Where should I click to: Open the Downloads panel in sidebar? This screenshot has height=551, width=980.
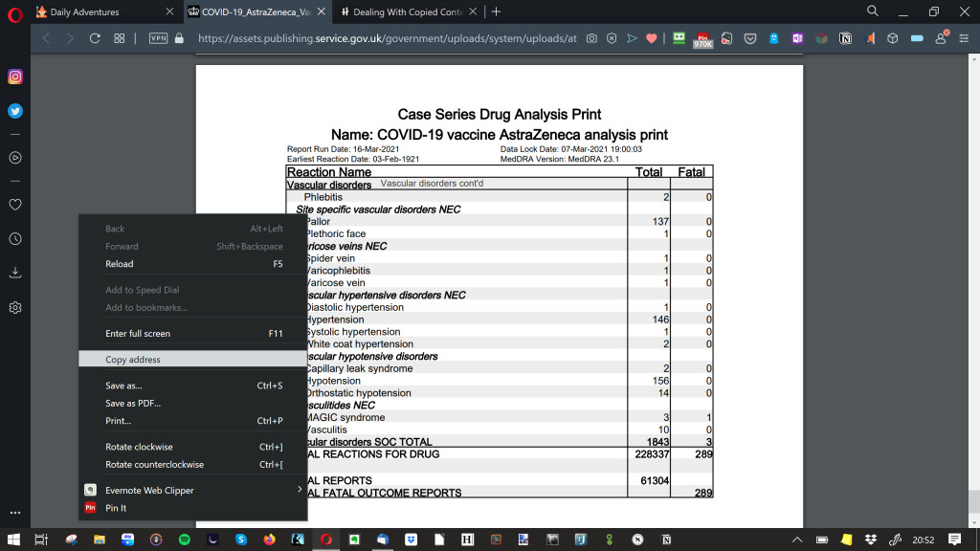15,272
